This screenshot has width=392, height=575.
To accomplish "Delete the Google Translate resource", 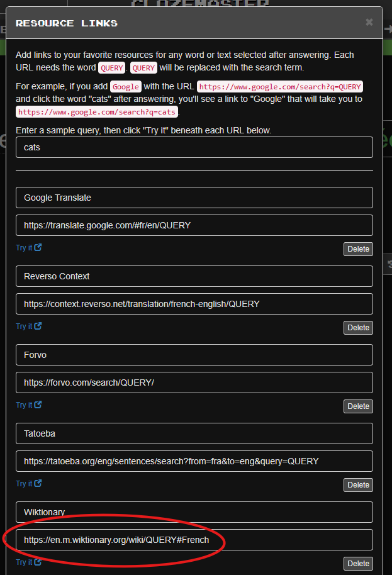I will pyautogui.click(x=358, y=249).
